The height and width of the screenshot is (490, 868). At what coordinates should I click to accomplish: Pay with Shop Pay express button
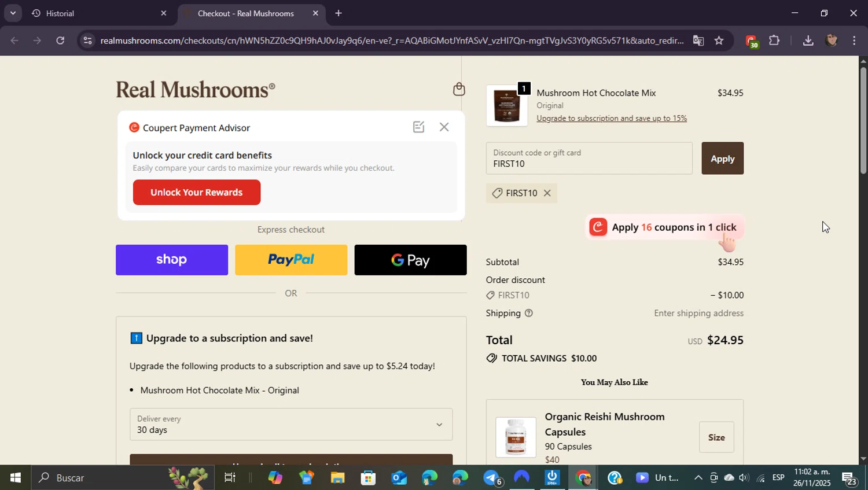(172, 260)
